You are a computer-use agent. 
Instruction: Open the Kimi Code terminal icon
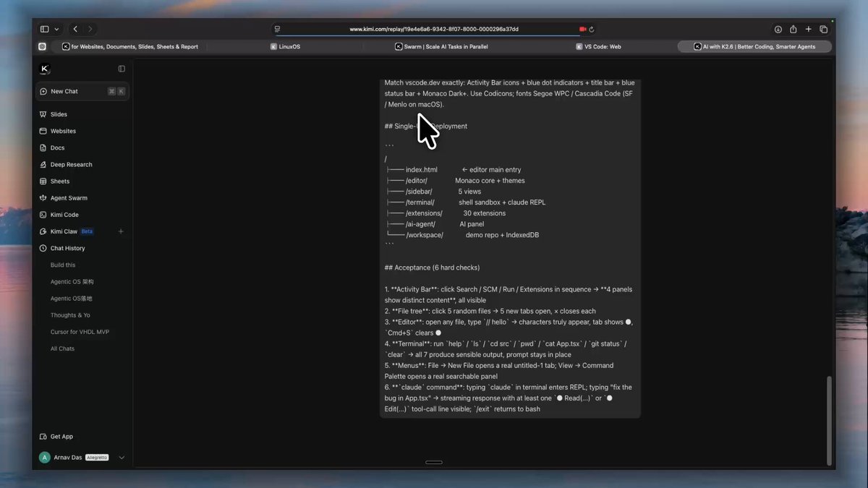point(43,215)
